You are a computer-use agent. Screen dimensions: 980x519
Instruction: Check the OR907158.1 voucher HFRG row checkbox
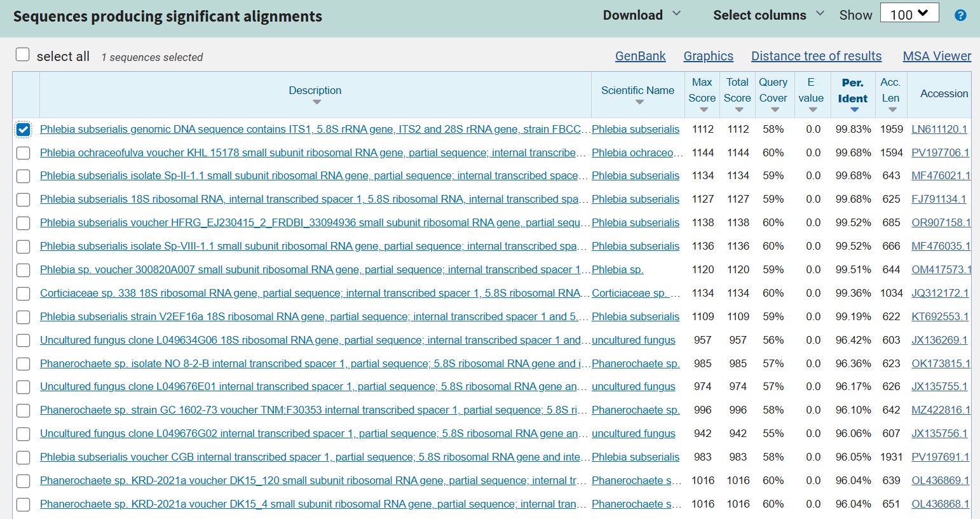[x=23, y=223]
